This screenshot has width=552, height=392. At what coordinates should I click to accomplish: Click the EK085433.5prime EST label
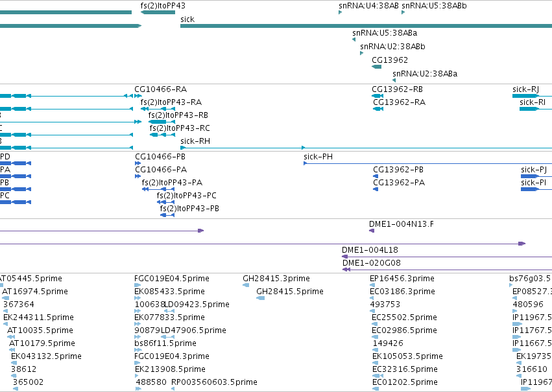(169, 292)
